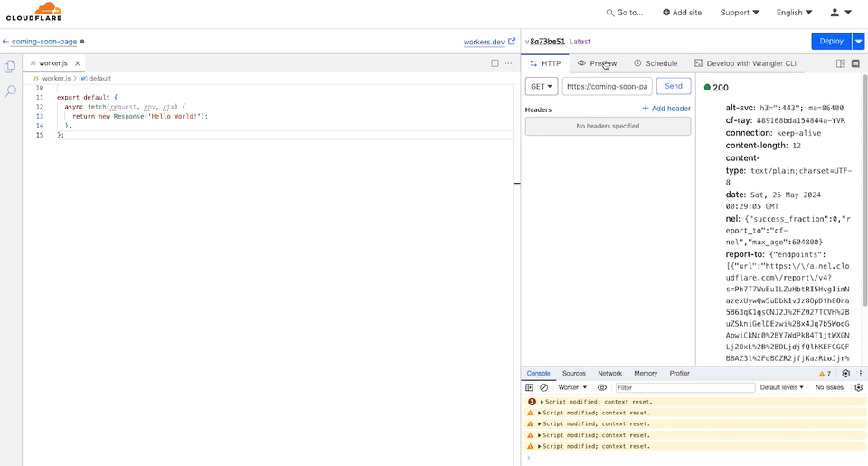Open the Support menu
The width and height of the screenshot is (868, 466).
pos(740,12)
